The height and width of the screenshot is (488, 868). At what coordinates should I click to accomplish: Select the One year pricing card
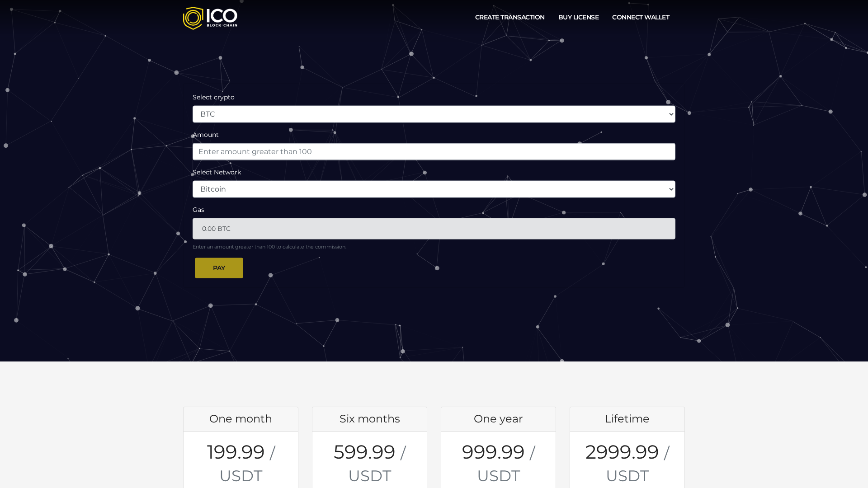coord(498,447)
